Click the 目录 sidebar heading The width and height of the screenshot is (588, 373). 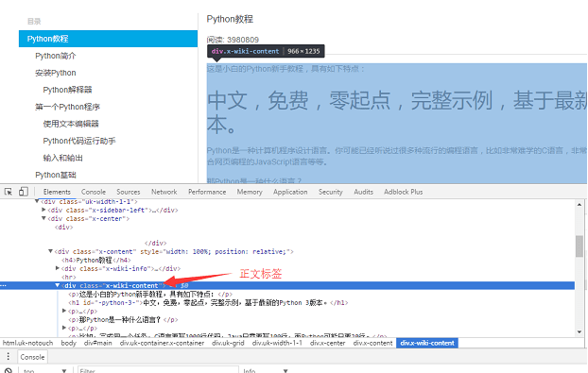[x=34, y=22]
